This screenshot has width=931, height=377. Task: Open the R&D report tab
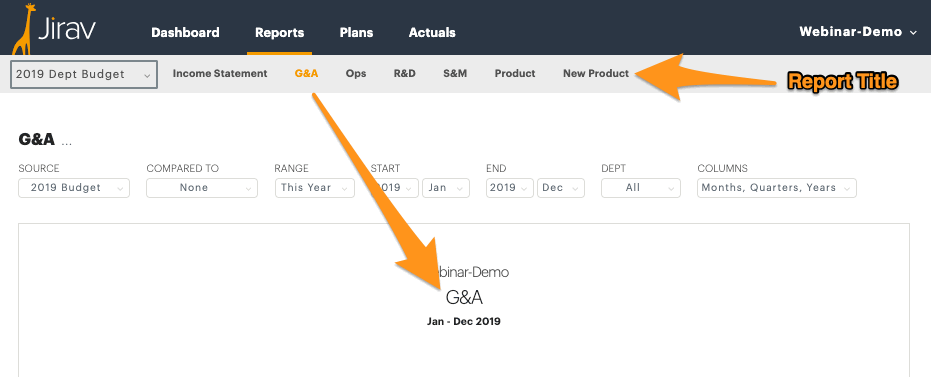point(404,74)
